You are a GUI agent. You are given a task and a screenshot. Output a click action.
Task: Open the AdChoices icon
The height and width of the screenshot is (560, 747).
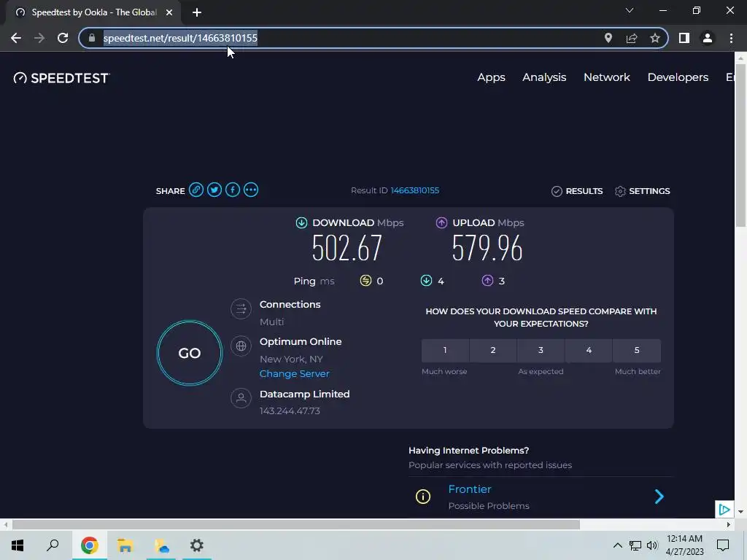(724, 510)
